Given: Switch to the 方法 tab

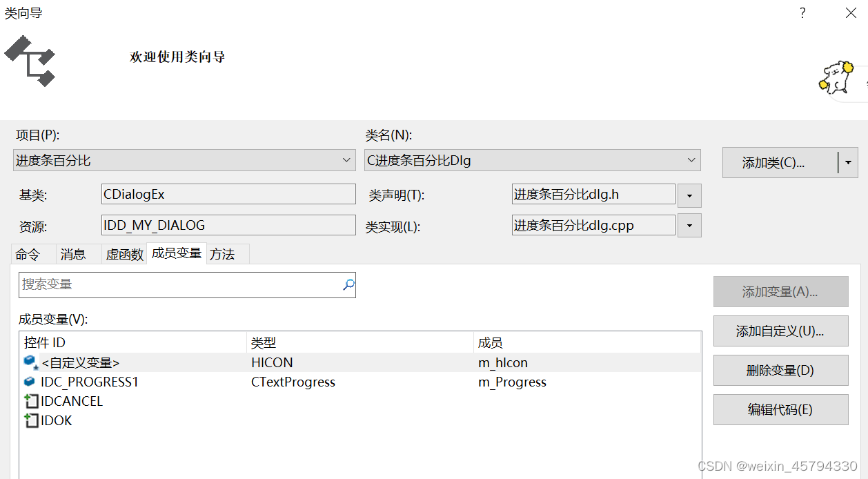Looking at the screenshot, I should pos(224,253).
